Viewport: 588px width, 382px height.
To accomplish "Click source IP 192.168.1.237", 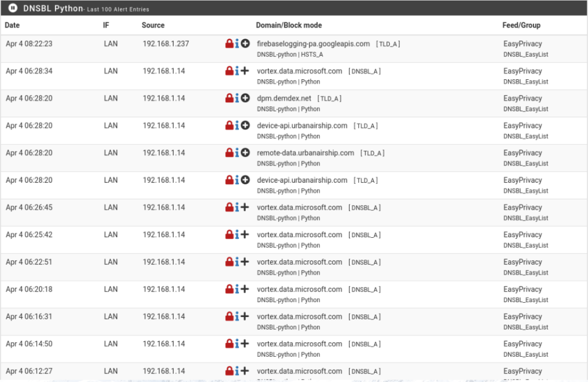I will tap(166, 44).
